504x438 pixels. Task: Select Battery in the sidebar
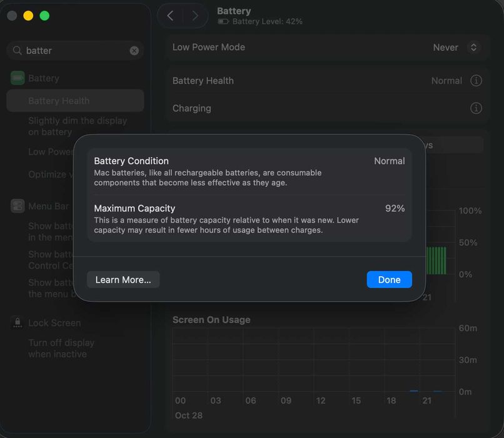click(44, 78)
